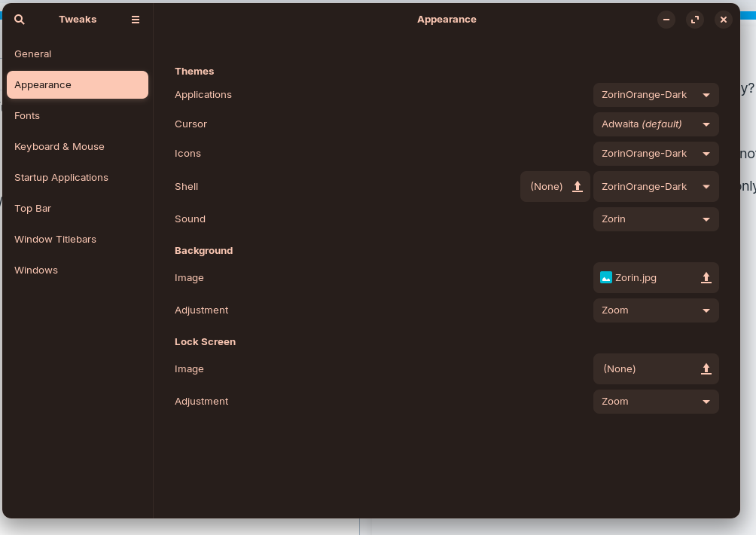
Task: Maximize the Tweaks window
Action: pos(695,20)
